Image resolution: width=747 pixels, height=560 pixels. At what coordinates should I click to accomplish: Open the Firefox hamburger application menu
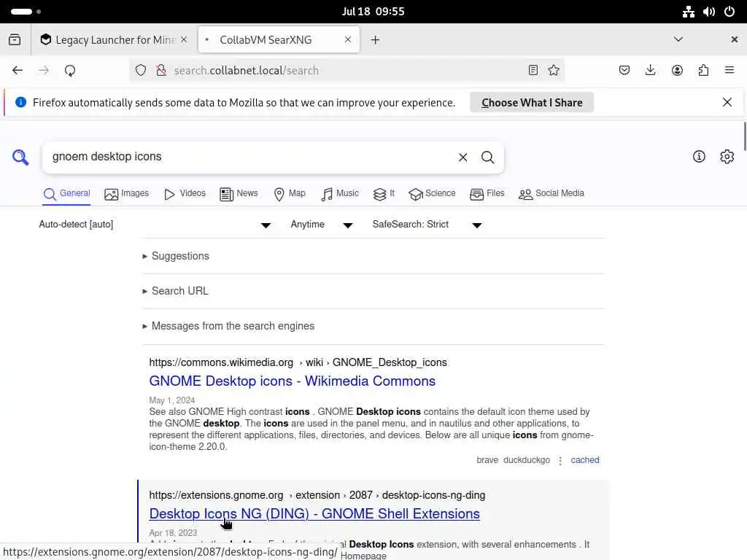729,71
